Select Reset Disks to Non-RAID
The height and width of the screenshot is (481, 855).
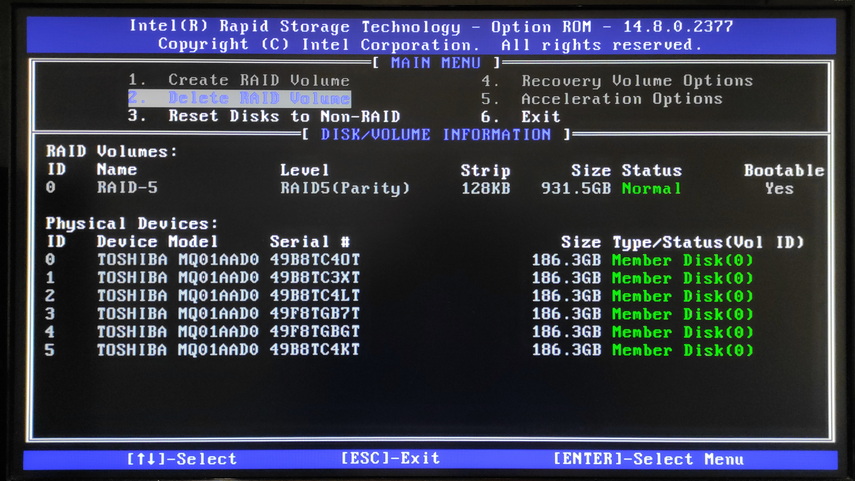click(264, 116)
